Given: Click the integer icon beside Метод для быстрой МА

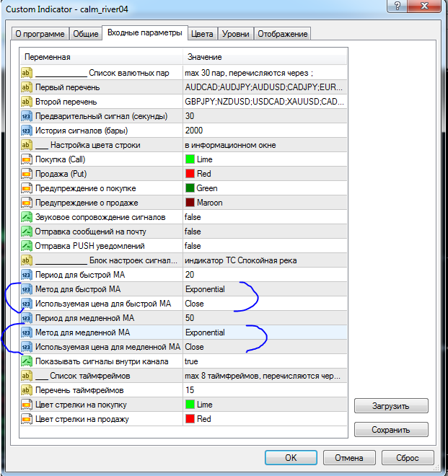Looking at the screenshot, I should tap(27, 289).
